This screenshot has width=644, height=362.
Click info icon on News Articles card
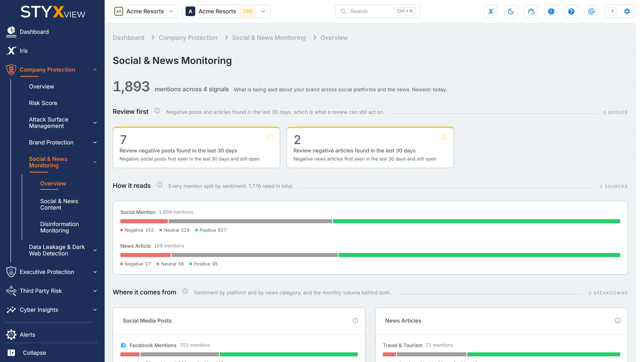[x=618, y=321]
